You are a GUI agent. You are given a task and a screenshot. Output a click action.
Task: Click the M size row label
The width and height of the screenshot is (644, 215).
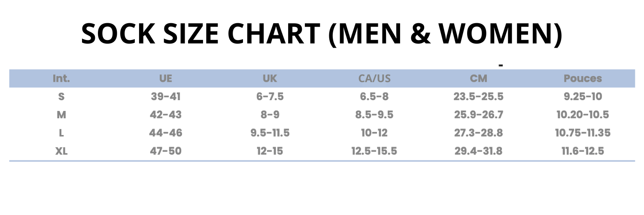pos(61,115)
